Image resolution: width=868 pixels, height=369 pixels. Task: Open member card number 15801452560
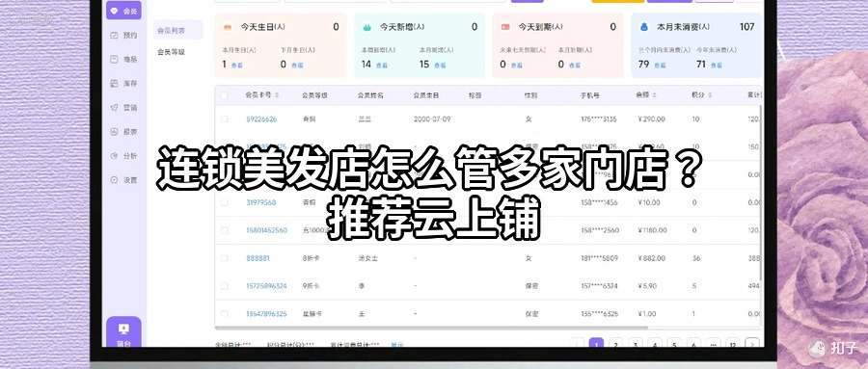pyautogui.click(x=266, y=230)
